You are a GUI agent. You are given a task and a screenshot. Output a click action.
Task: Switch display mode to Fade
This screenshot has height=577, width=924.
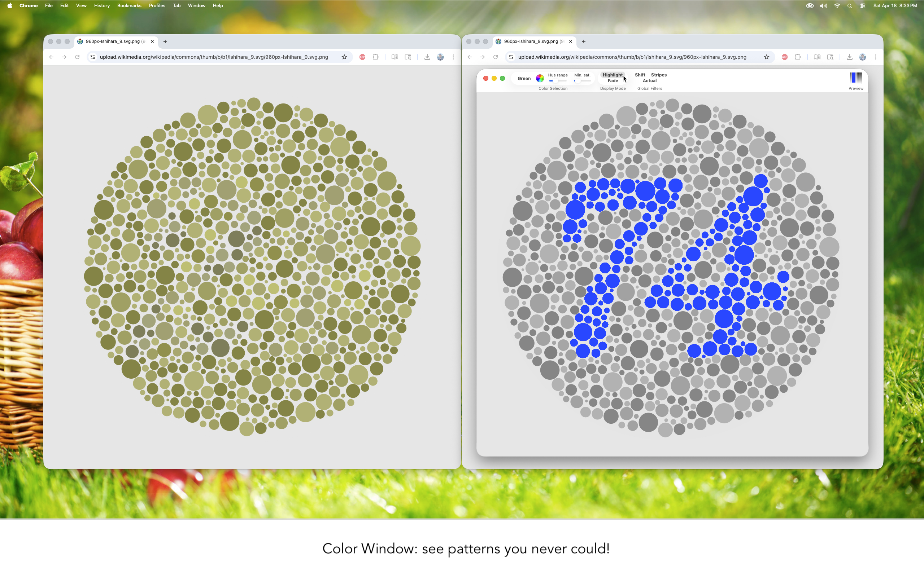(x=613, y=81)
